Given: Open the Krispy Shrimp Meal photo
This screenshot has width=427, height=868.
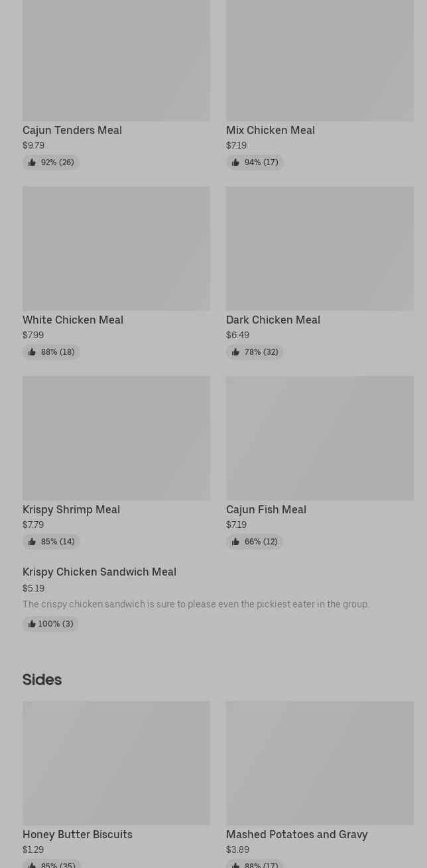Looking at the screenshot, I should tap(116, 438).
